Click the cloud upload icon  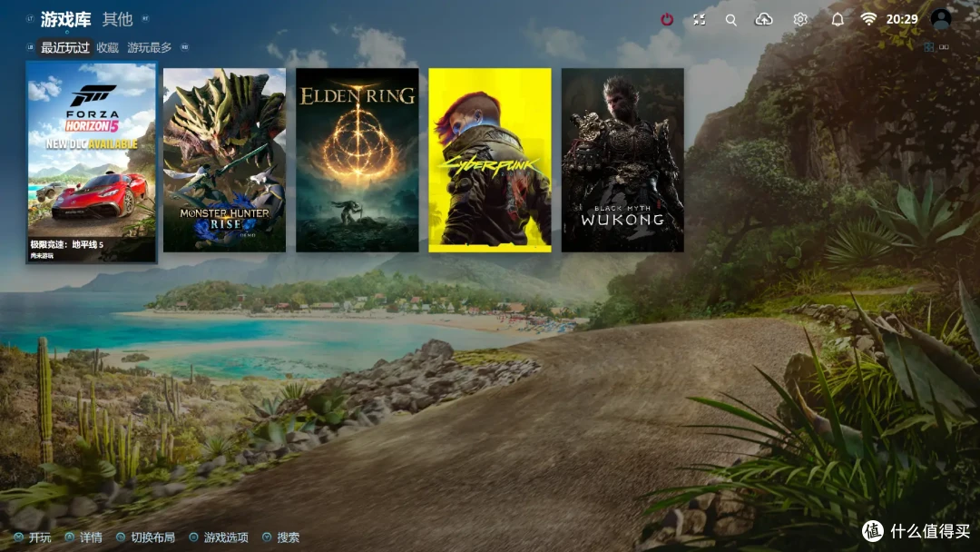click(x=764, y=19)
